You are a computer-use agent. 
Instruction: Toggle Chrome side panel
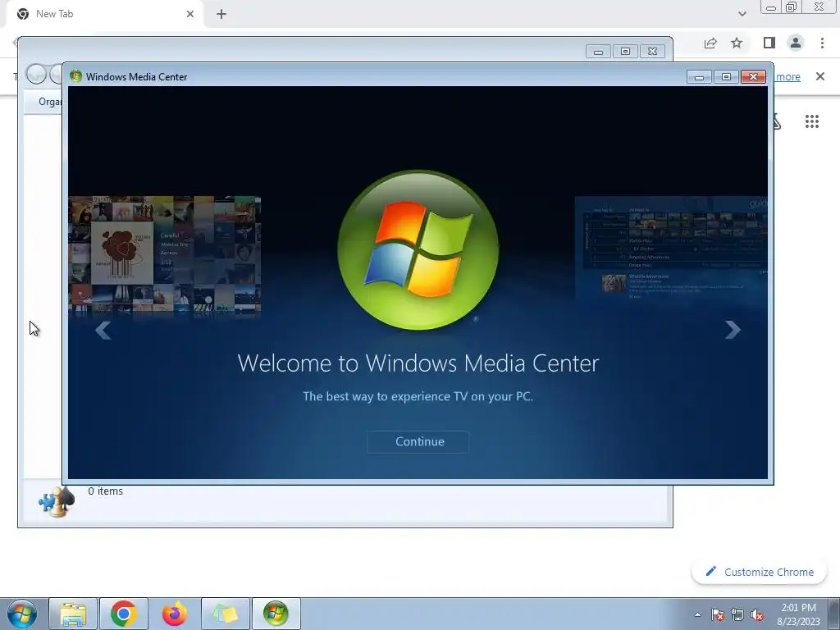click(769, 43)
